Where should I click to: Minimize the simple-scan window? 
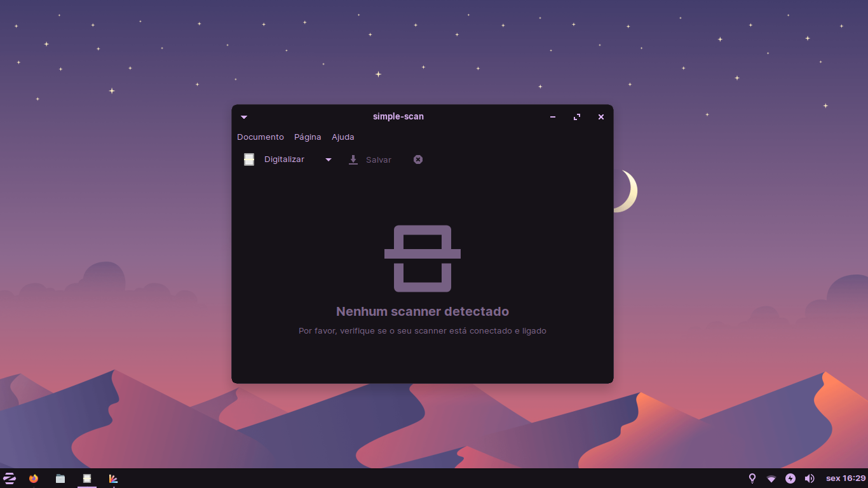[x=553, y=117]
